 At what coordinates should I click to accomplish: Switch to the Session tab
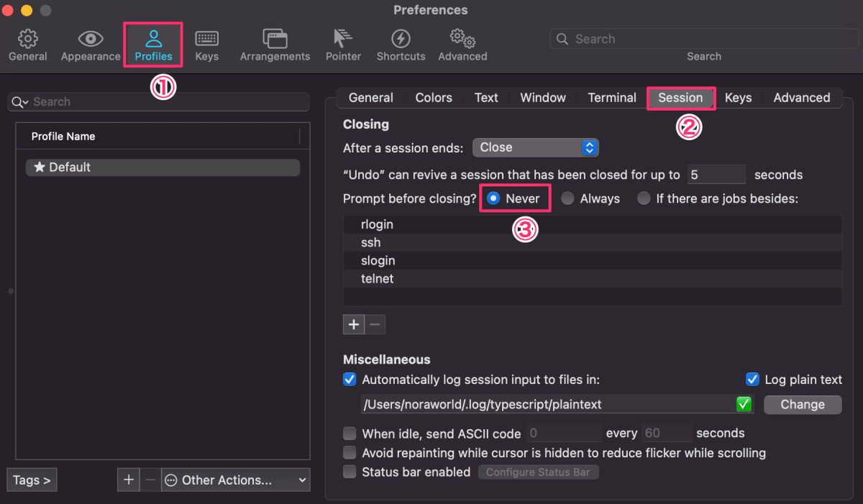click(680, 98)
